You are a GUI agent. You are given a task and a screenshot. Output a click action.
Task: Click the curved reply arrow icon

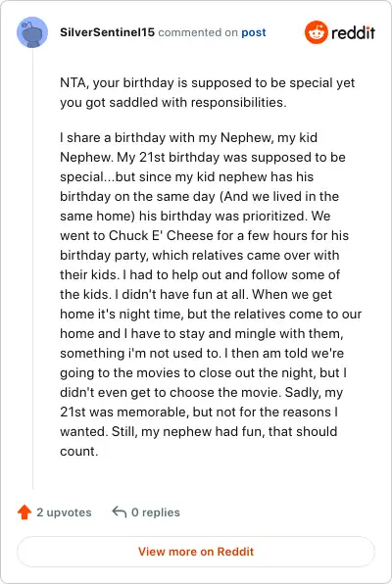pos(120,512)
